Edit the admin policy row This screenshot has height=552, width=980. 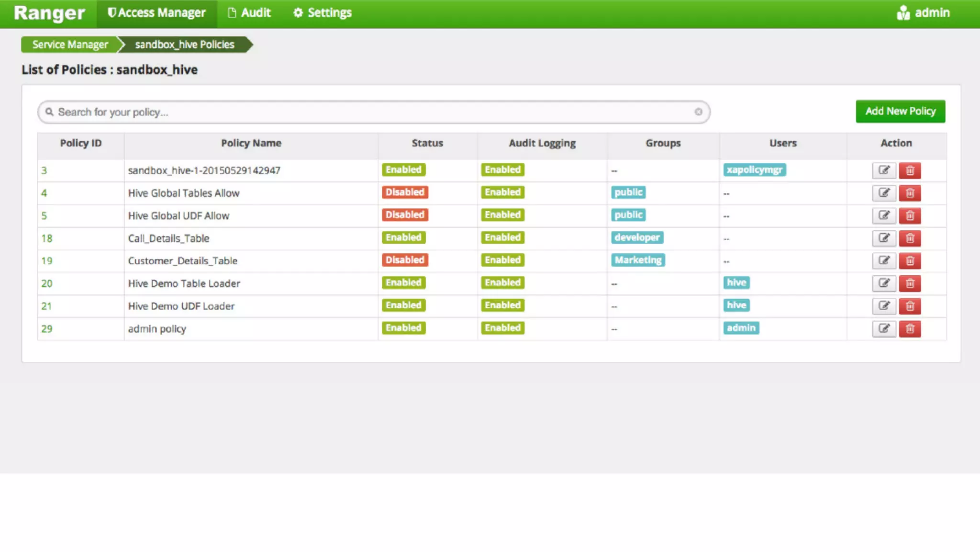click(x=883, y=328)
